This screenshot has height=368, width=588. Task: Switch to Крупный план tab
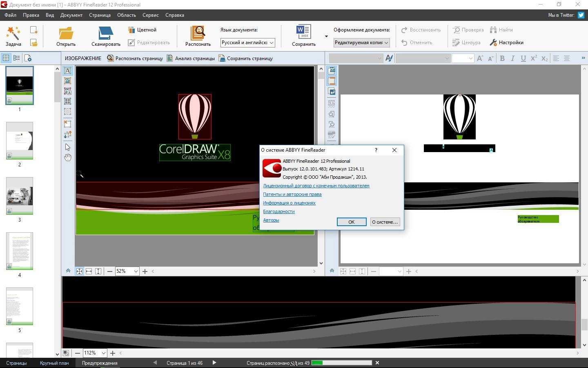54,363
